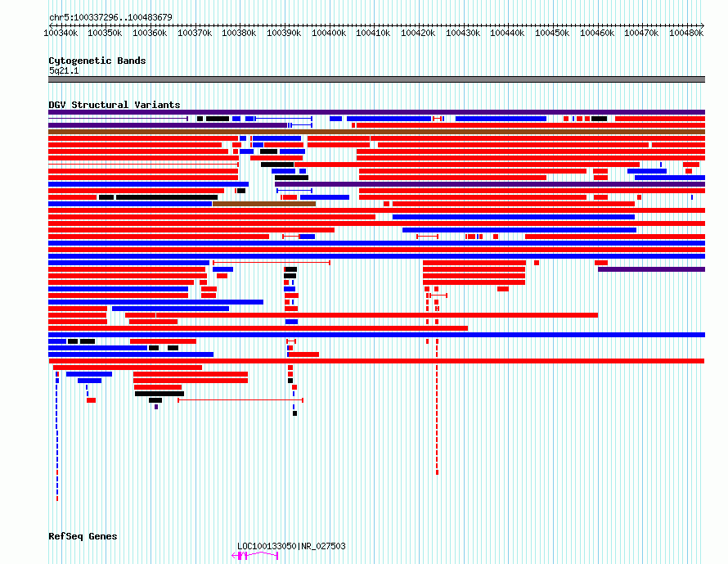Select the 100370k position on the ruler
Screen dimensions: 728x564
pos(195,33)
